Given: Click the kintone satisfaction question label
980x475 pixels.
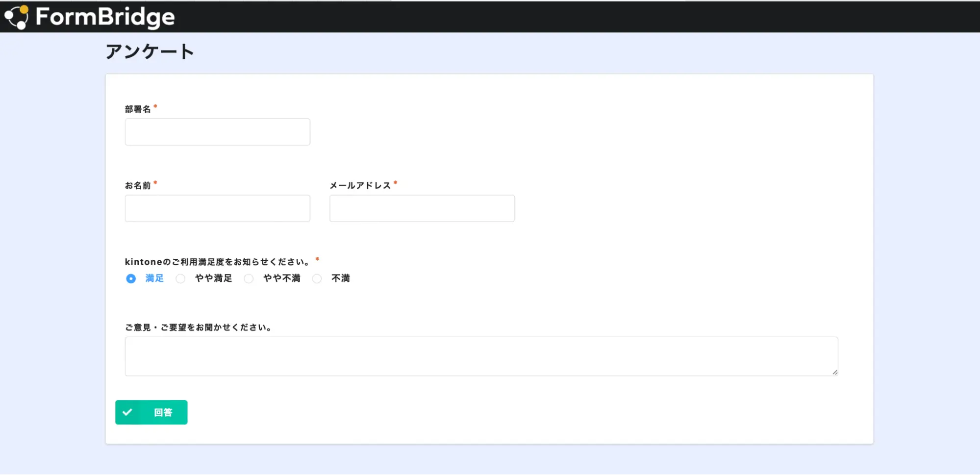Looking at the screenshot, I should click(218, 262).
